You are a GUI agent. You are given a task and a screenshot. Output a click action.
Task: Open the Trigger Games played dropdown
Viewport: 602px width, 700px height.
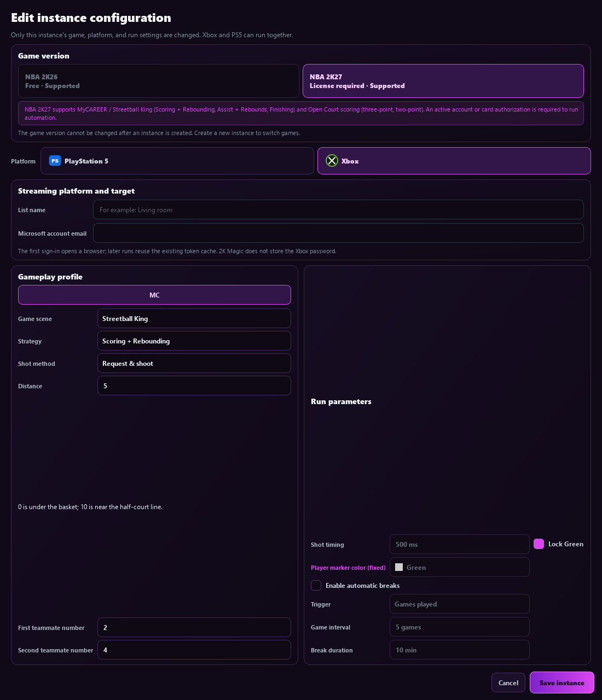pos(460,604)
